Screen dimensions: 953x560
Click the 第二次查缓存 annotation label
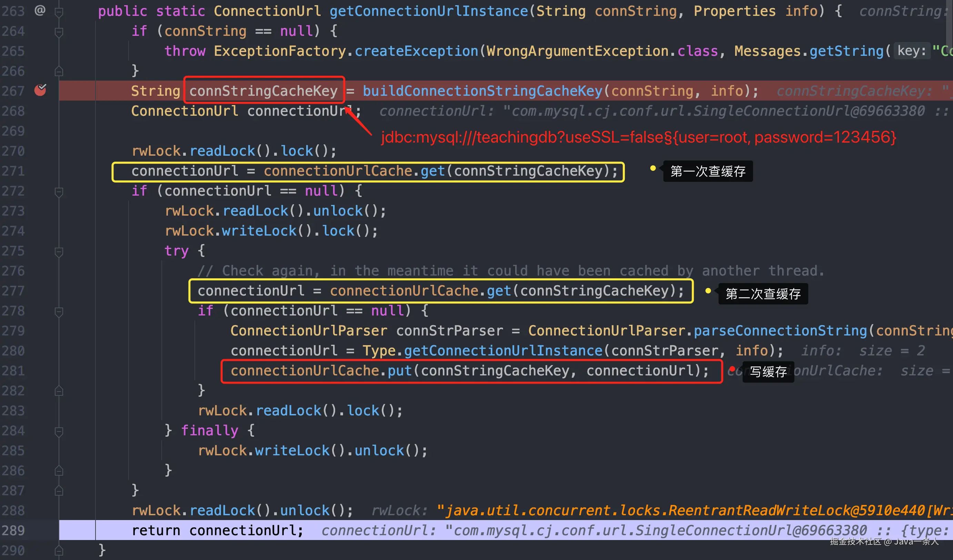[763, 293]
